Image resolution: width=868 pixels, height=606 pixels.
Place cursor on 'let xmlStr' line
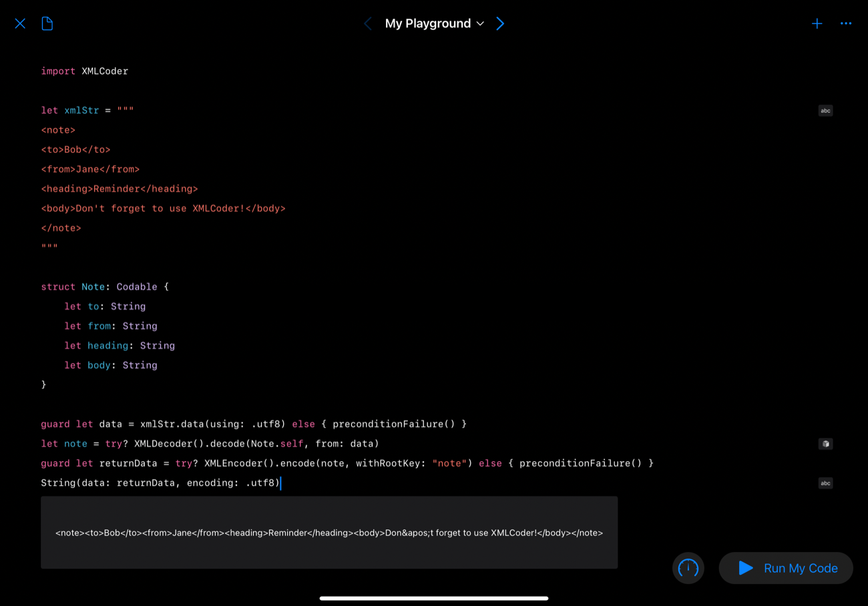[x=87, y=110]
